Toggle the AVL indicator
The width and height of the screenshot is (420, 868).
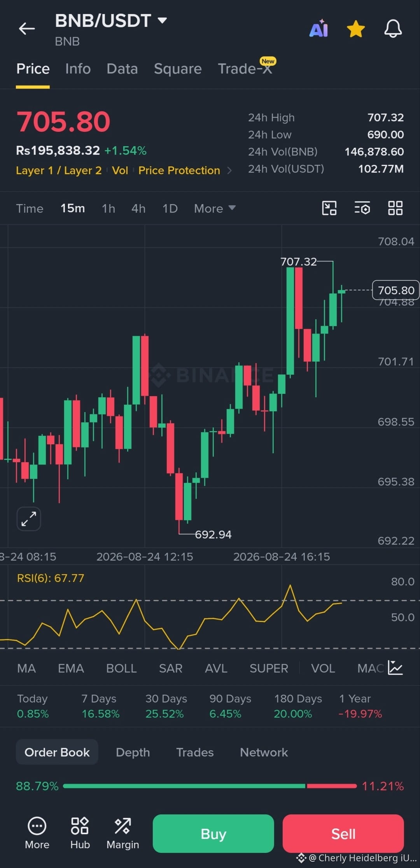(x=216, y=668)
